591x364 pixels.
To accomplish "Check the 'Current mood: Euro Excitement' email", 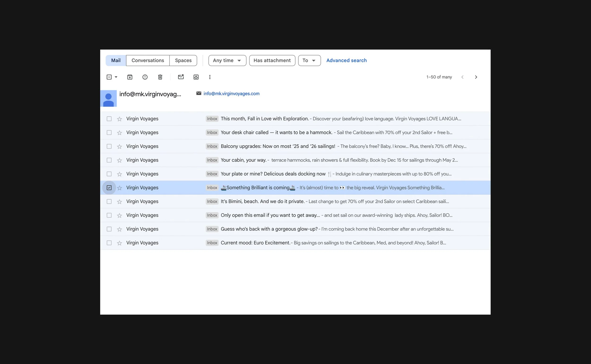I will coord(109,243).
